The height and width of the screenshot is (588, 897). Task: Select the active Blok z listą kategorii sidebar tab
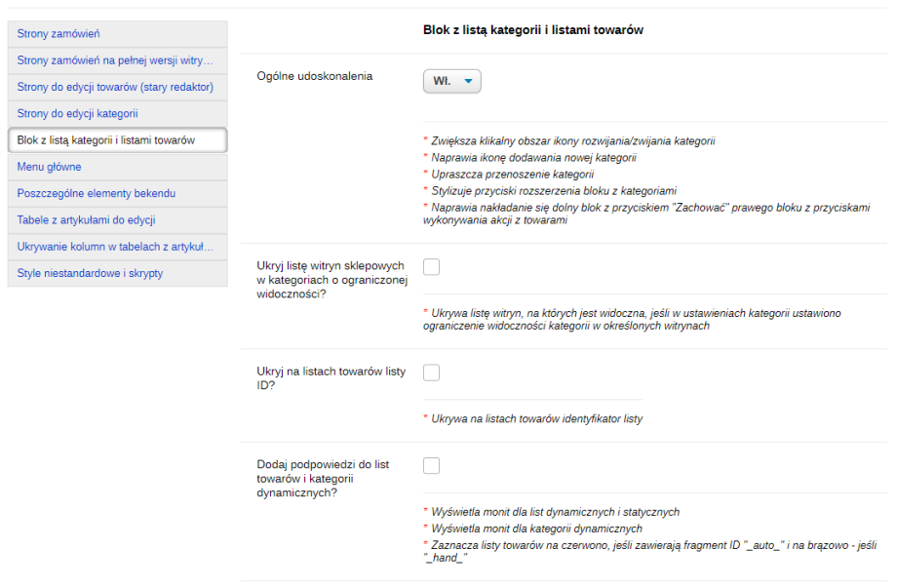point(105,140)
